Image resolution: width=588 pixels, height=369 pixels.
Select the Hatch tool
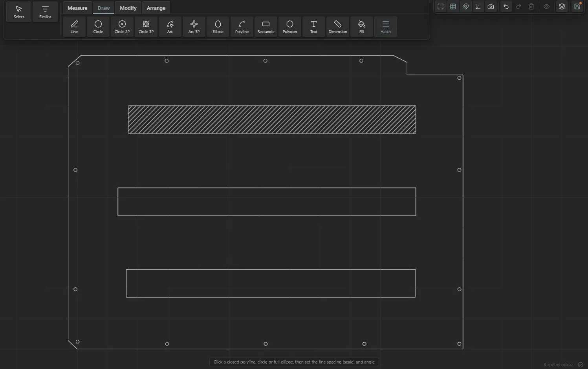[x=386, y=27]
